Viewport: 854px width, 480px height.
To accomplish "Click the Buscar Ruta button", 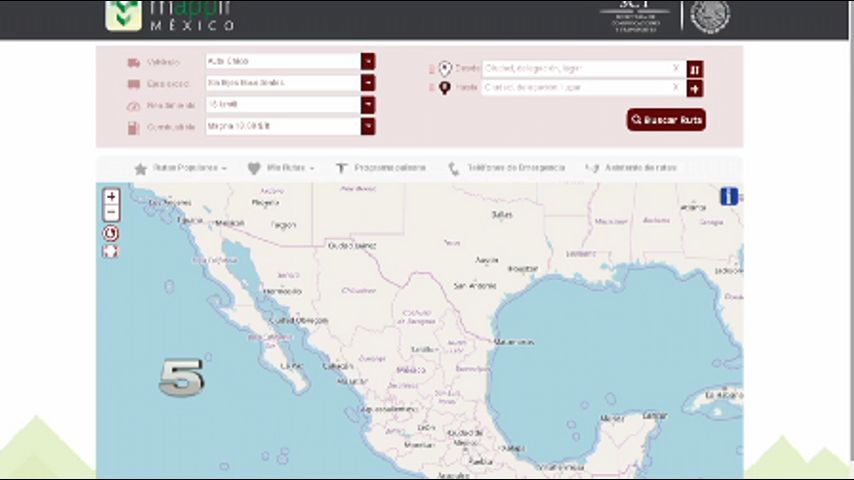I will (x=666, y=120).
